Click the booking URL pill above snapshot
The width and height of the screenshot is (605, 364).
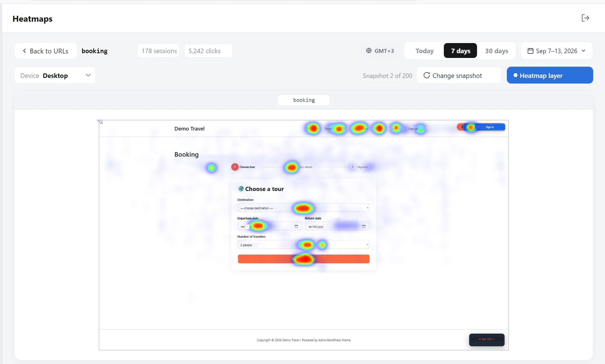tap(303, 100)
